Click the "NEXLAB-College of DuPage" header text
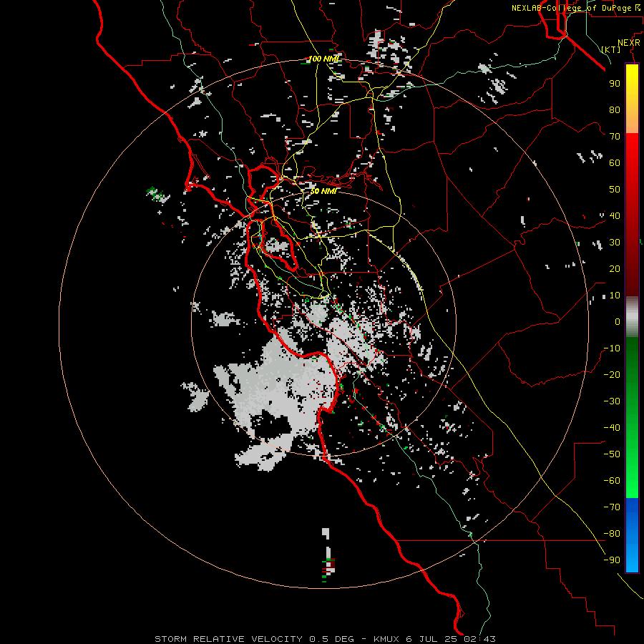 point(571,8)
